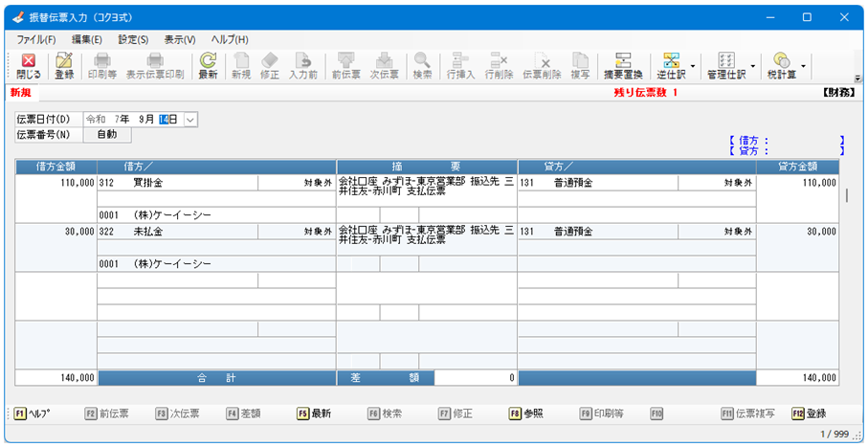
Task: Open the 設定(S) menu
Action: pyautogui.click(x=133, y=39)
